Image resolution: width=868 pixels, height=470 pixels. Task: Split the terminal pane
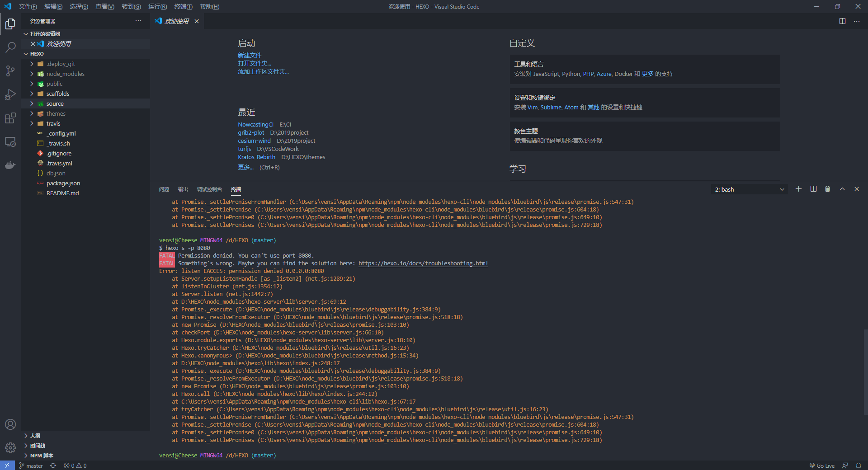pyautogui.click(x=813, y=189)
